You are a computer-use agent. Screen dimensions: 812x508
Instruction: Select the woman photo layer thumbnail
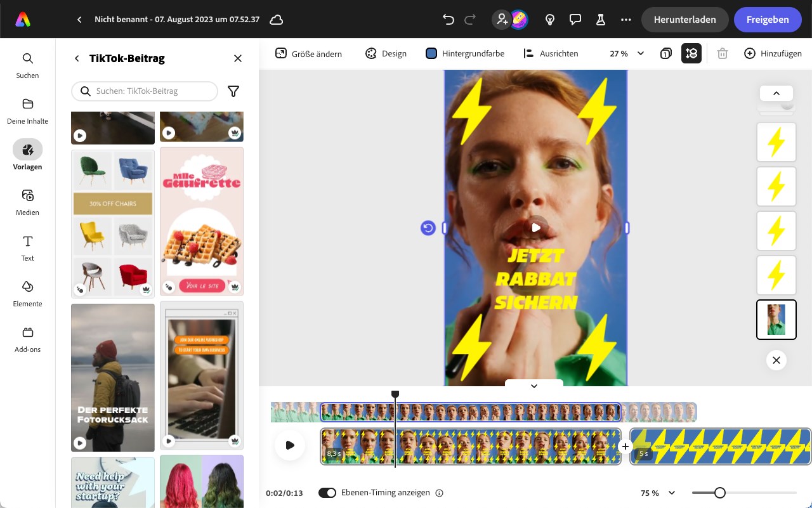click(776, 320)
